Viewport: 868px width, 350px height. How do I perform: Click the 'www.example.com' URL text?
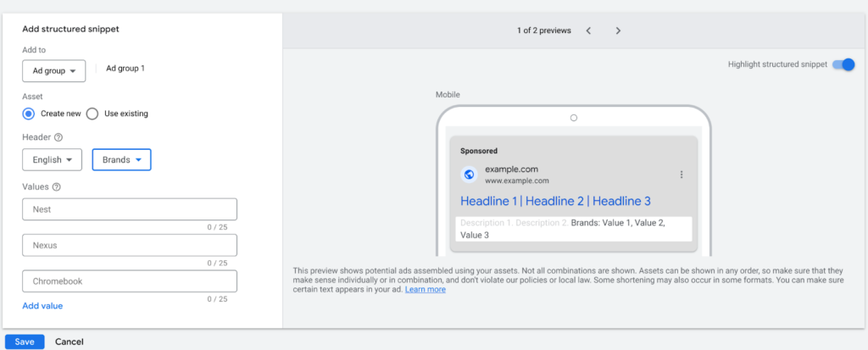(x=517, y=181)
